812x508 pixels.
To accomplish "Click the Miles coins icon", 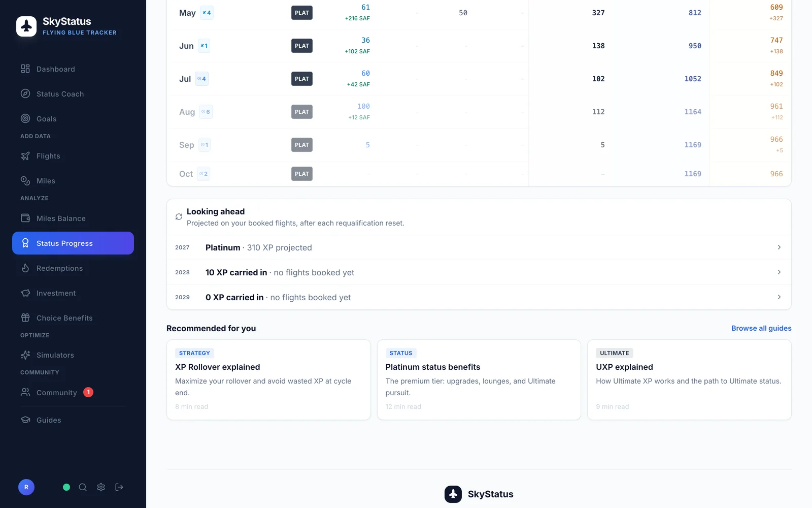I will (25, 181).
